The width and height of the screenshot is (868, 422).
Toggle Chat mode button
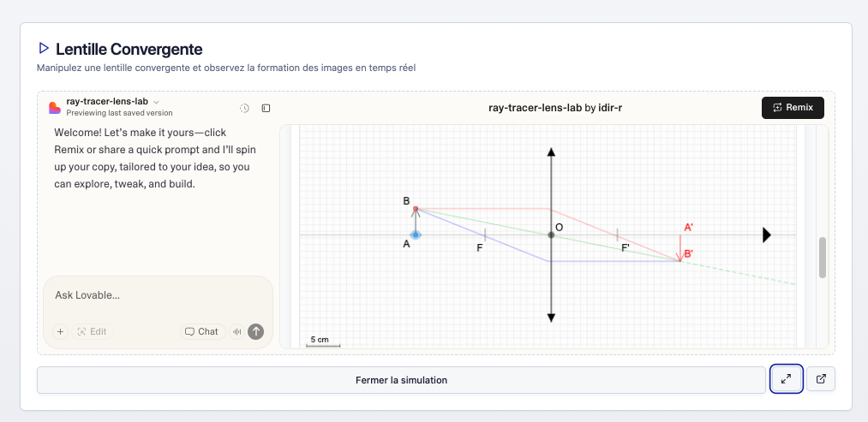pos(201,331)
